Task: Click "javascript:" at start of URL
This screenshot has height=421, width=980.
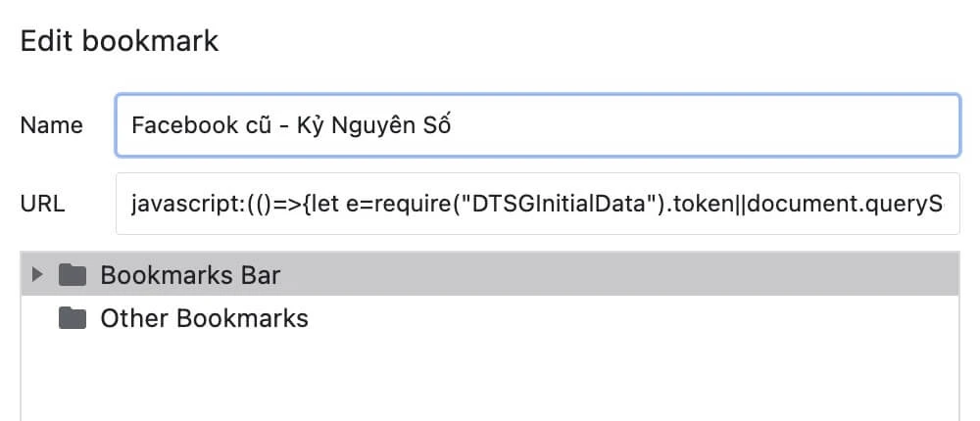Action: pyautogui.click(x=175, y=205)
